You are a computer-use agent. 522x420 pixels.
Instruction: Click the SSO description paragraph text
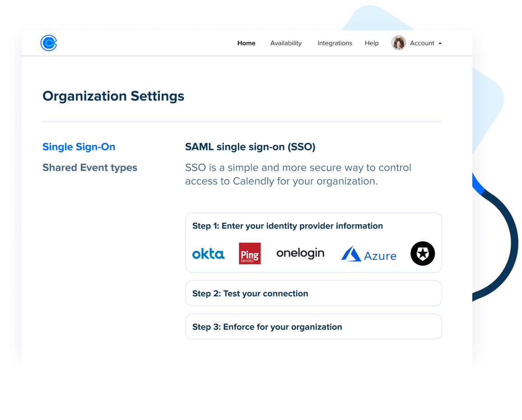coord(298,174)
